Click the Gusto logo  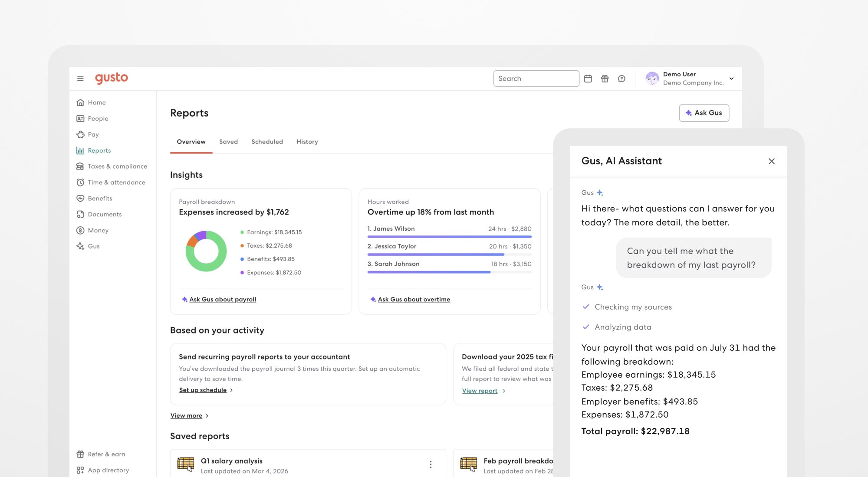(x=112, y=78)
